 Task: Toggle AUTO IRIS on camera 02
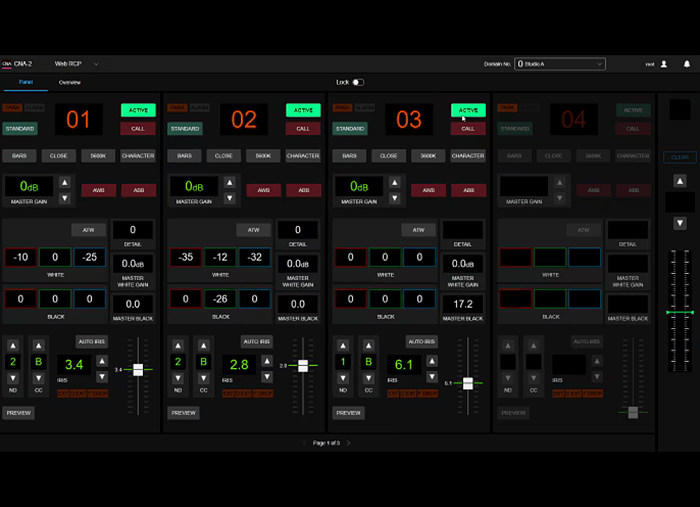click(257, 341)
